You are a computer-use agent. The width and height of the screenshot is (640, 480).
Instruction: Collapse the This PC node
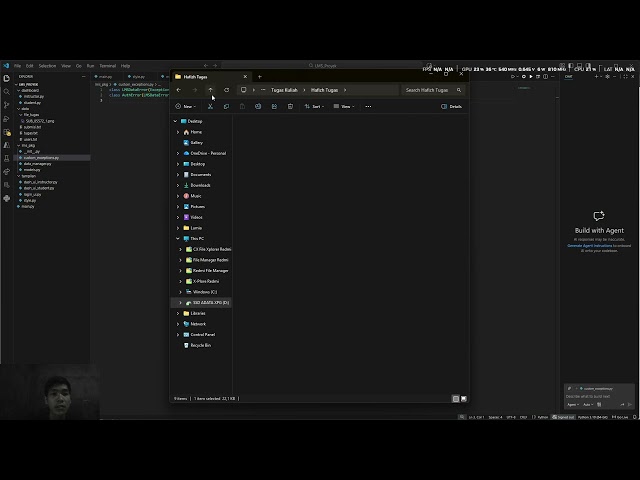178,239
